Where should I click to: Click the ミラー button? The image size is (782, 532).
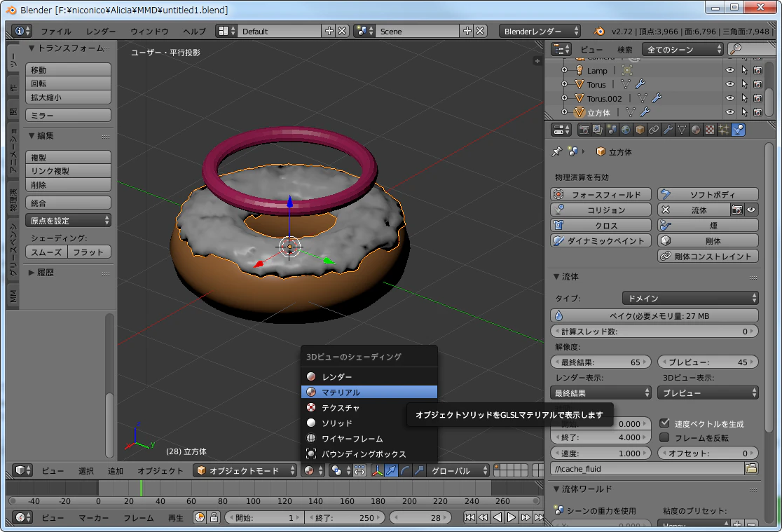coord(69,115)
